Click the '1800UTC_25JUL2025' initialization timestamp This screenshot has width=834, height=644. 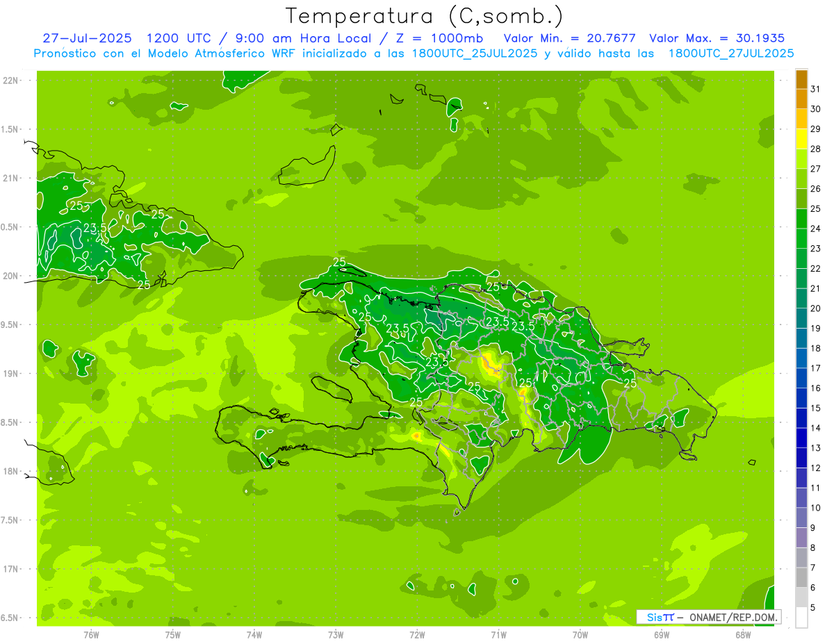coord(474,53)
